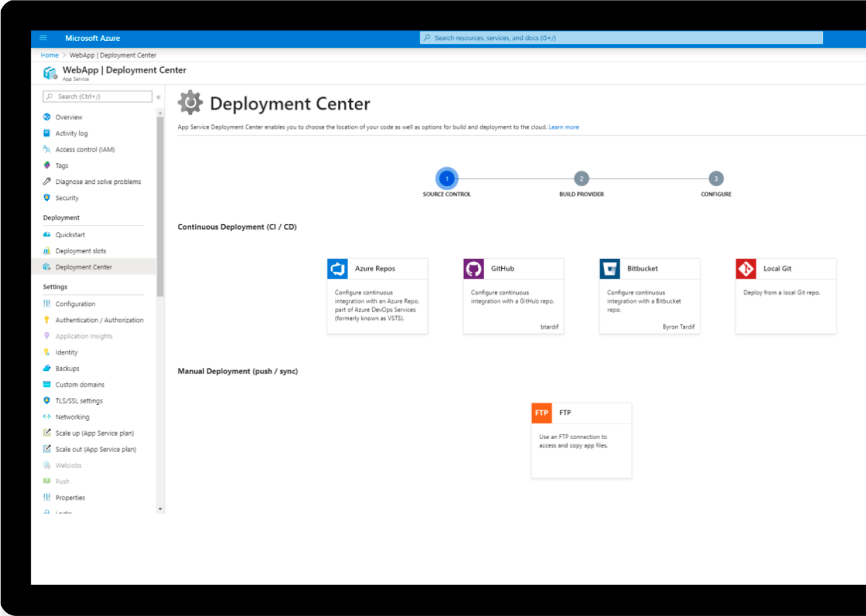The image size is (866, 616).
Task: Select step 3 Configure
Action: (716, 179)
